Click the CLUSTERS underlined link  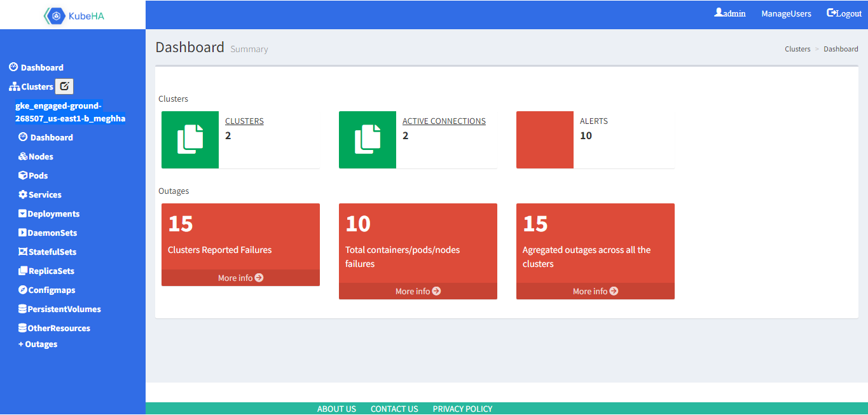click(244, 121)
